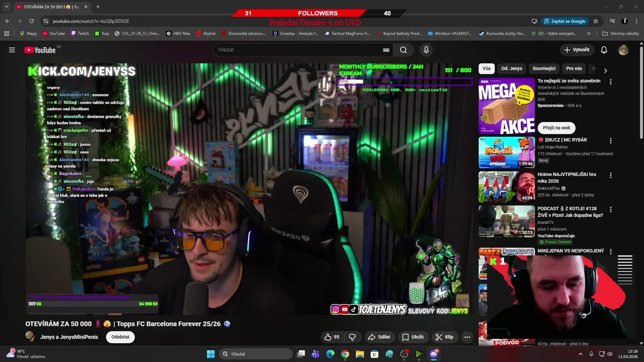644x362 pixels.
Task: Bookmark this page with the star
Action: click(596, 21)
